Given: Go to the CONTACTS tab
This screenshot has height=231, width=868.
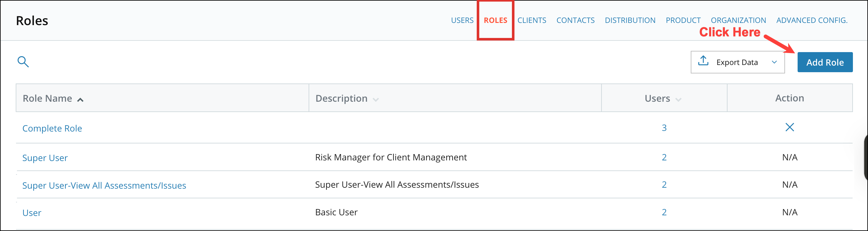Looking at the screenshot, I should [575, 20].
